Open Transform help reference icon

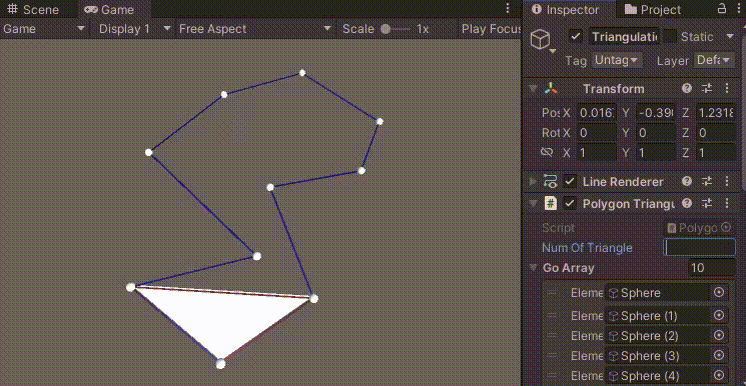[687, 89]
